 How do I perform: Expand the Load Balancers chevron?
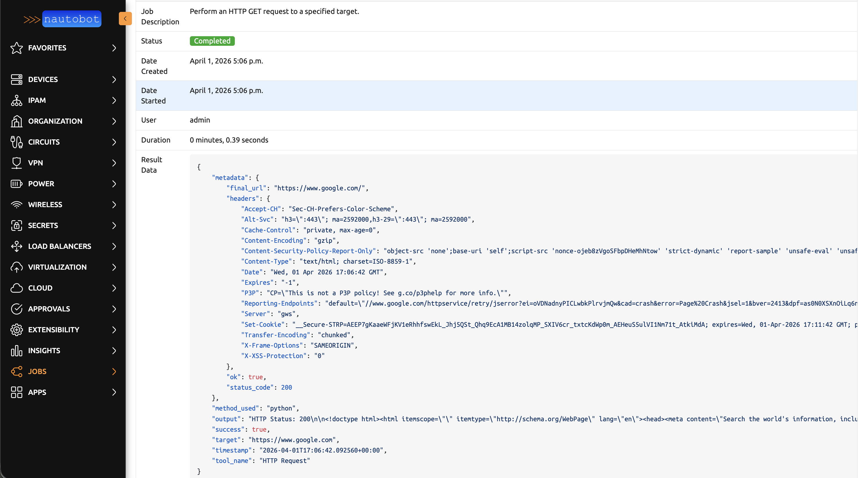(114, 247)
